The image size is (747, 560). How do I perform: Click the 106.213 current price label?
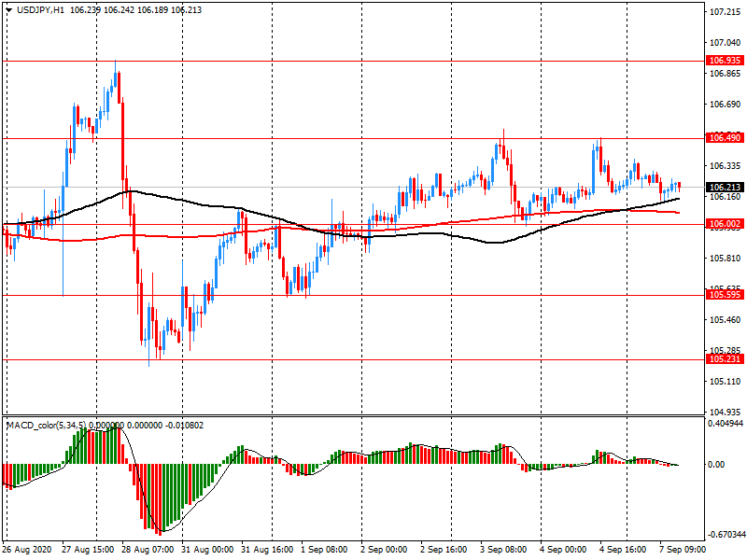tap(724, 187)
